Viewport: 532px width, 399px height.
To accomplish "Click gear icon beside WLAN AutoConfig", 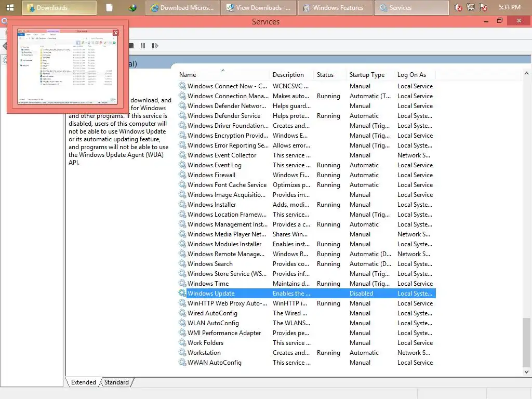I will [182, 323].
